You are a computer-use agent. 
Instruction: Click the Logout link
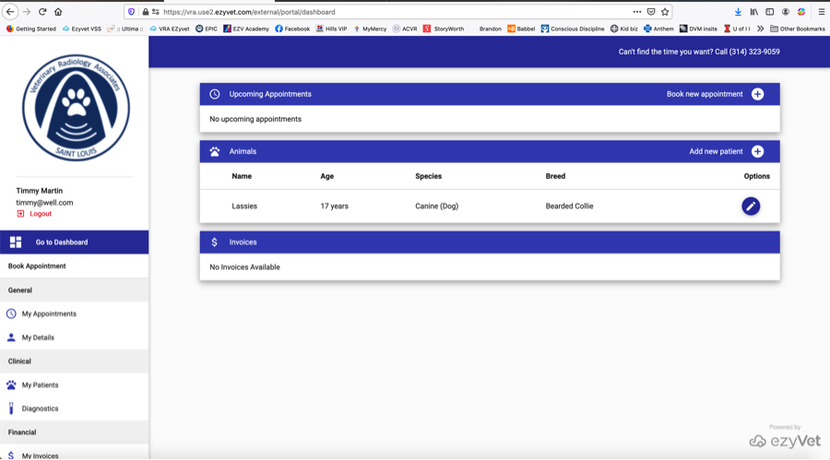coord(40,214)
